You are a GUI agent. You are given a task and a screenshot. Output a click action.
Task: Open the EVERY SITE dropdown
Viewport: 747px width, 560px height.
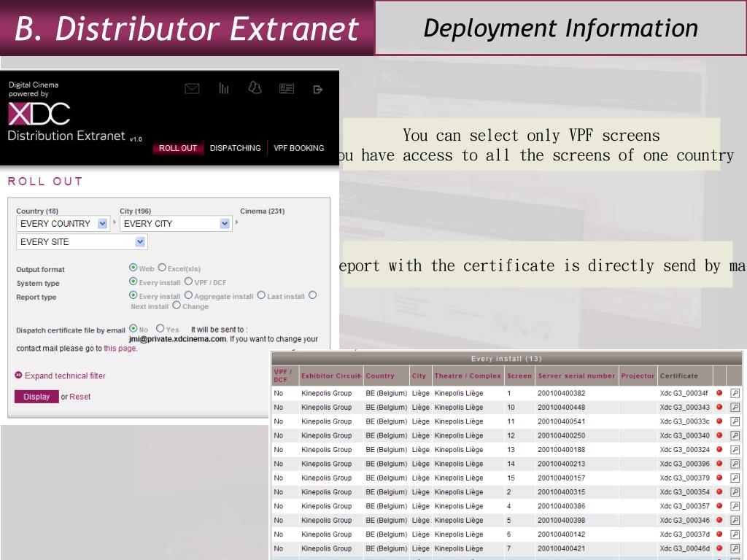[x=82, y=242]
